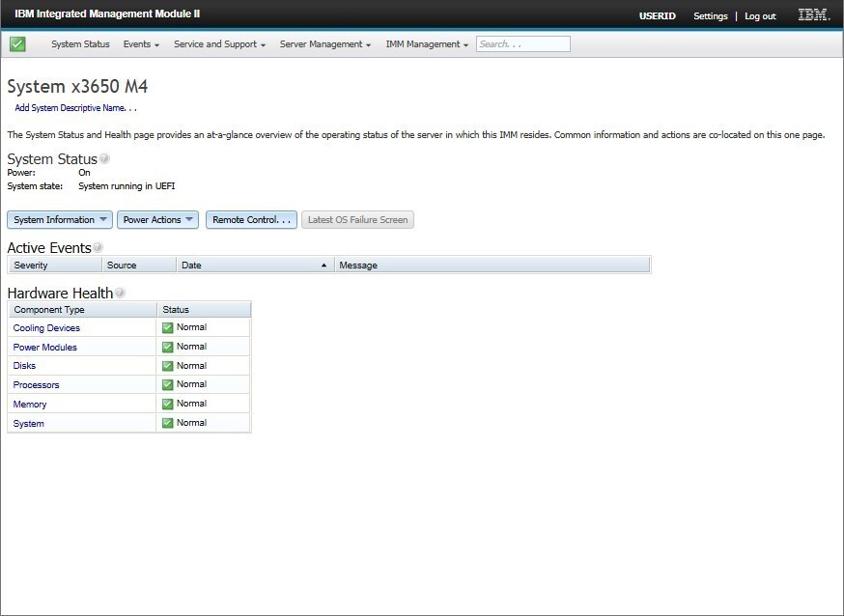Open the Power Modules link
Image resolution: width=844 pixels, height=616 pixels.
coord(45,347)
